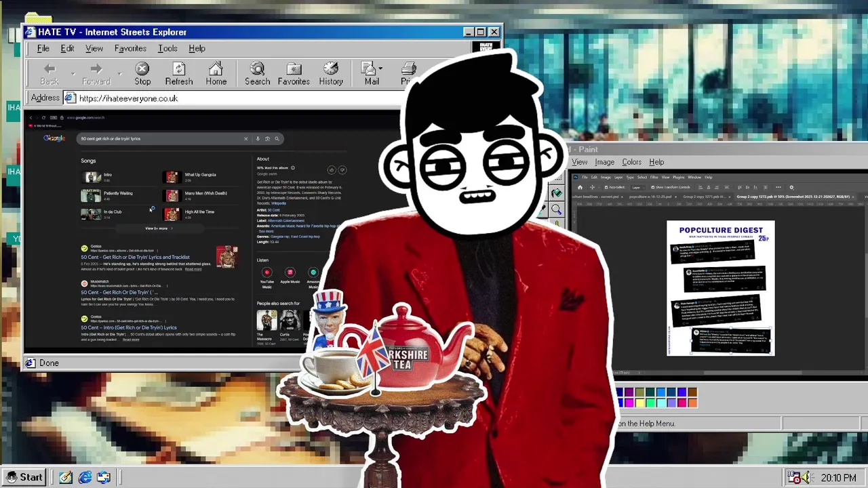Click the Back arrow in Internet Streets Explorer
868x488 pixels.
(x=50, y=68)
